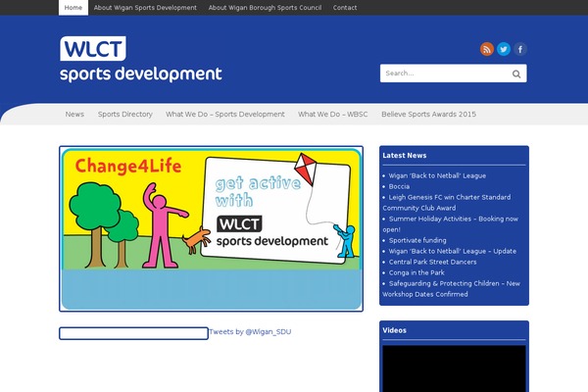Go to the Contact page
This screenshot has width=588, height=392.
pos(345,7)
